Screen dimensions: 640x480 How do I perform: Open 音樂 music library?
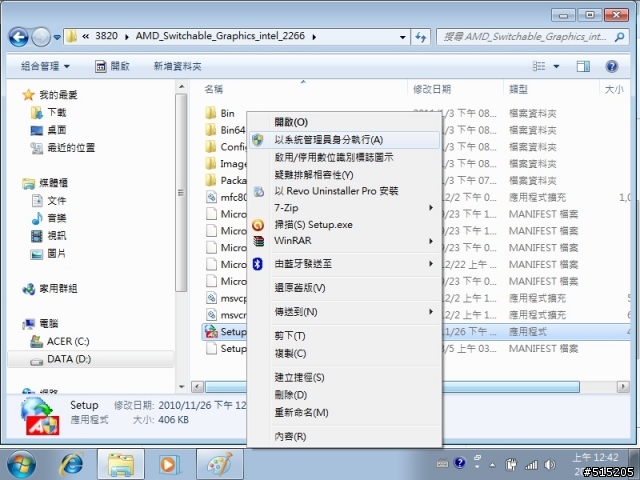[x=48, y=218]
